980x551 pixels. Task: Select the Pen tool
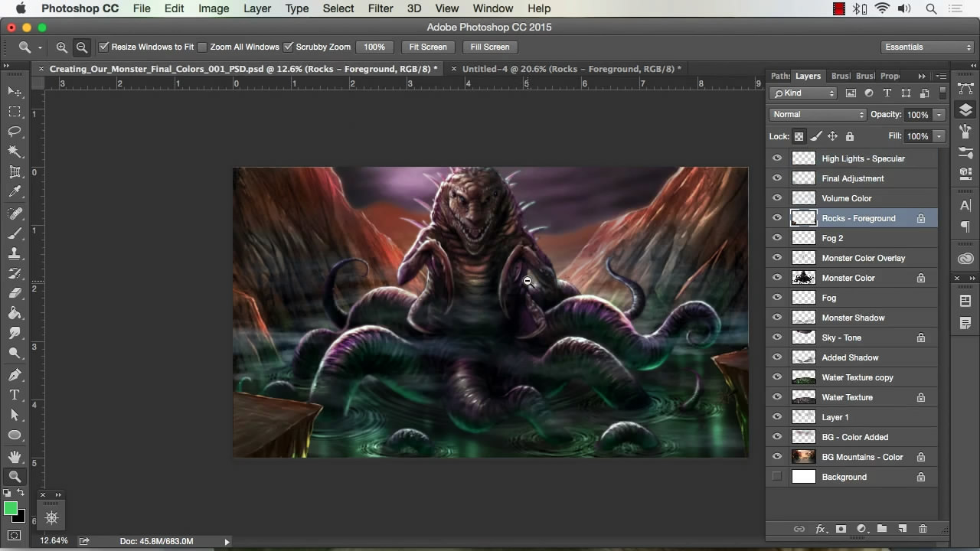(15, 375)
